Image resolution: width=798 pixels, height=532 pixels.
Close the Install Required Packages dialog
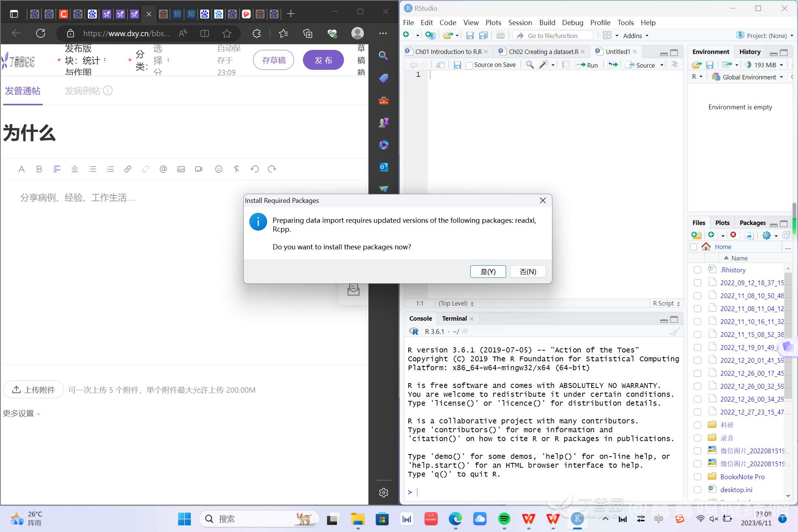(x=543, y=201)
